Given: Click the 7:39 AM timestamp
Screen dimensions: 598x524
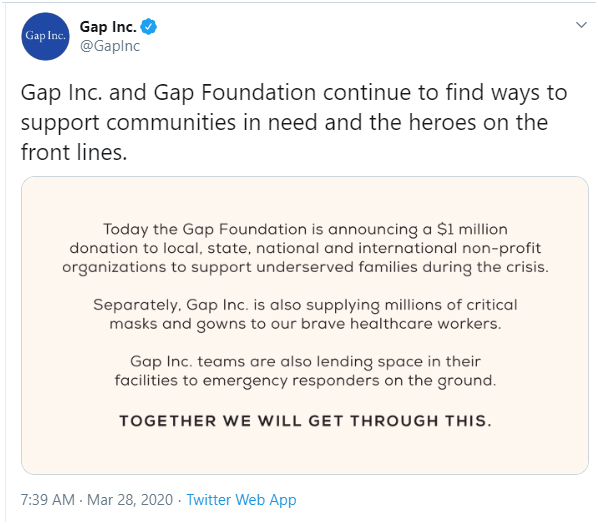Looking at the screenshot, I should coord(48,500).
